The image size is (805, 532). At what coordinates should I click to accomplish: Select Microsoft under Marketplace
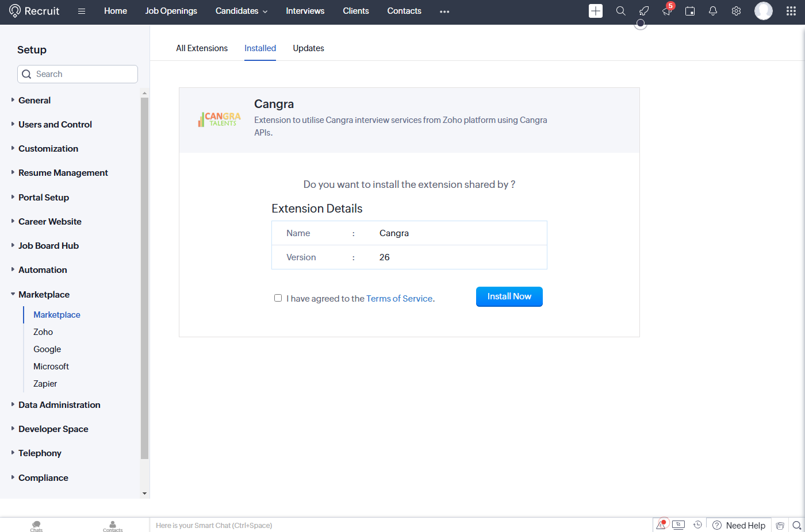pyautogui.click(x=51, y=367)
